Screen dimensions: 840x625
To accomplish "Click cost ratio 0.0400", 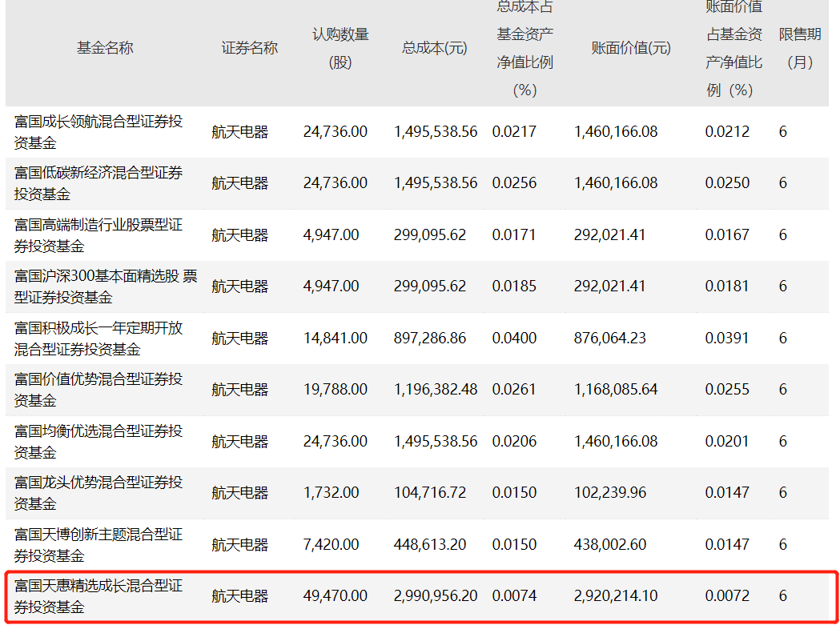I will click(x=514, y=339).
